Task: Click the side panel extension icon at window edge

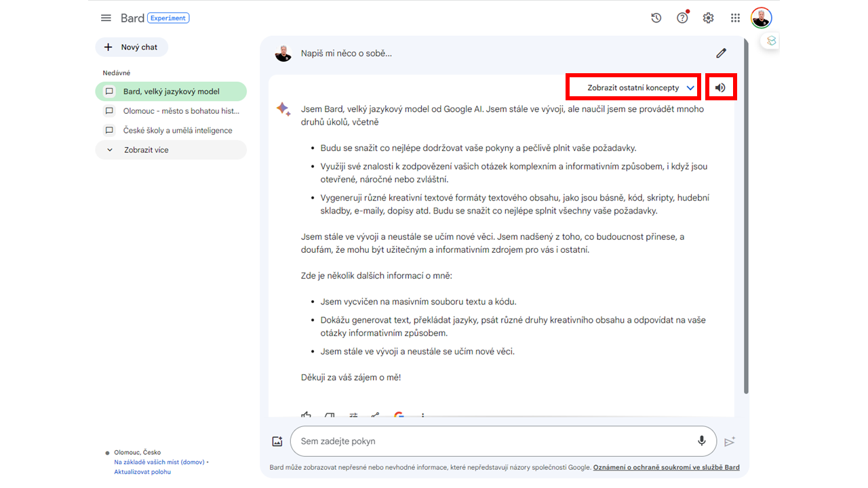Action: pos(771,41)
